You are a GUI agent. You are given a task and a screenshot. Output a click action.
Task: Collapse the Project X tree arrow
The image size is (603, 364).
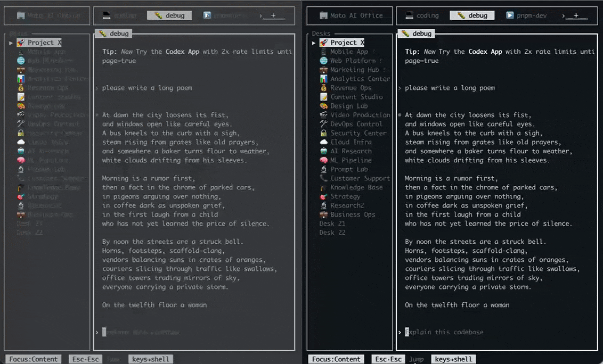tap(313, 42)
